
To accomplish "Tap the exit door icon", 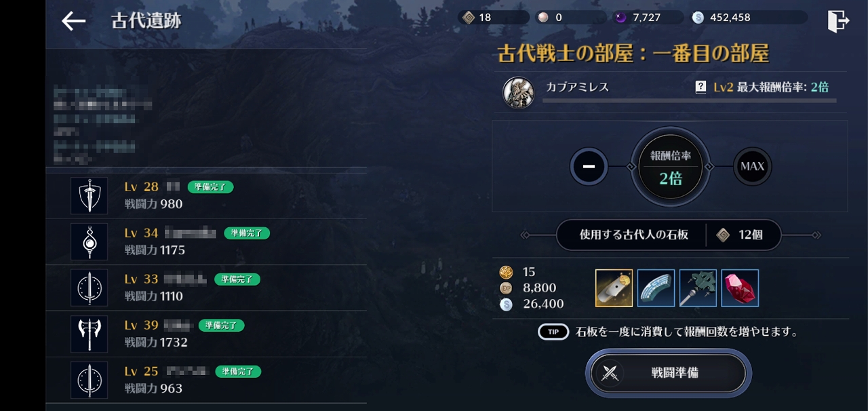I will coord(838,21).
